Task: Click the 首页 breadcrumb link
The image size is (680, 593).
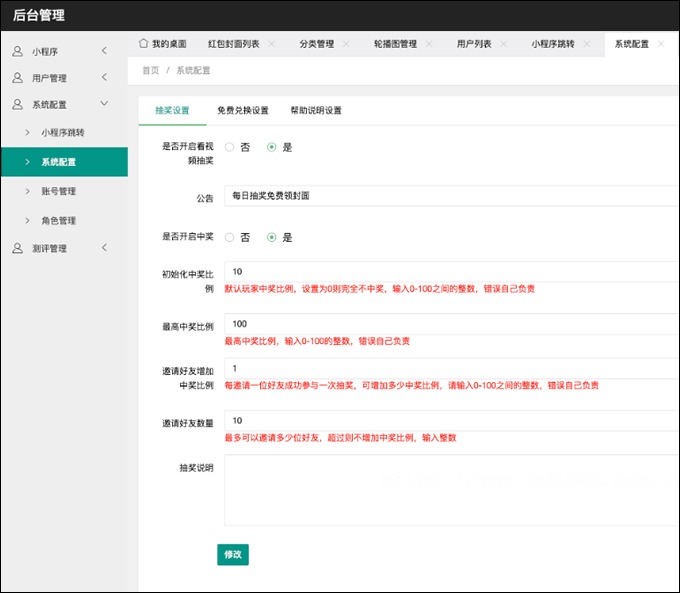Action: coord(151,70)
